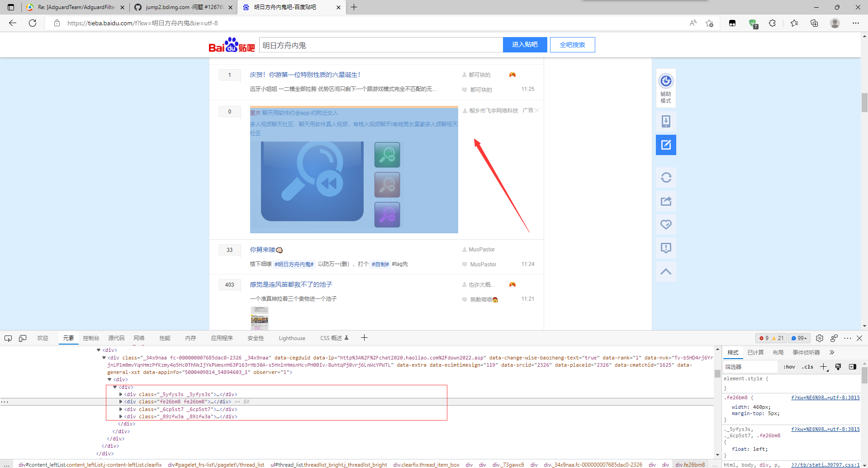Select the Tieba post editing pencil icon

665,145
